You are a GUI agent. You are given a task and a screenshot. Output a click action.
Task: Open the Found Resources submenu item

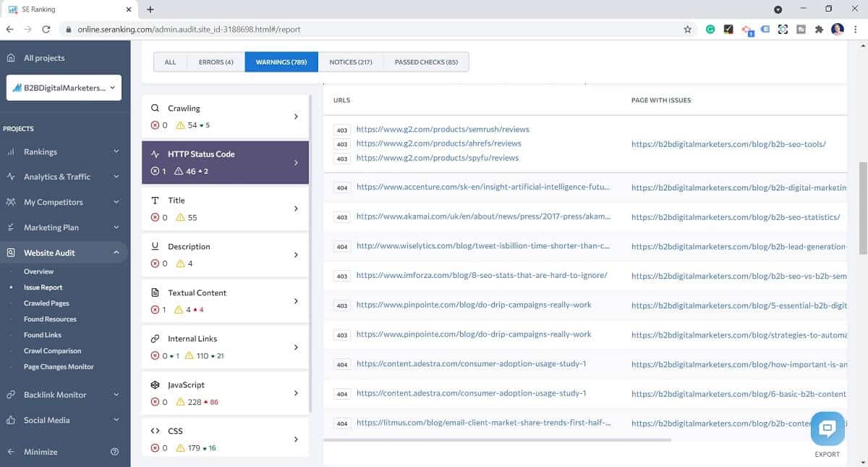[x=50, y=319]
